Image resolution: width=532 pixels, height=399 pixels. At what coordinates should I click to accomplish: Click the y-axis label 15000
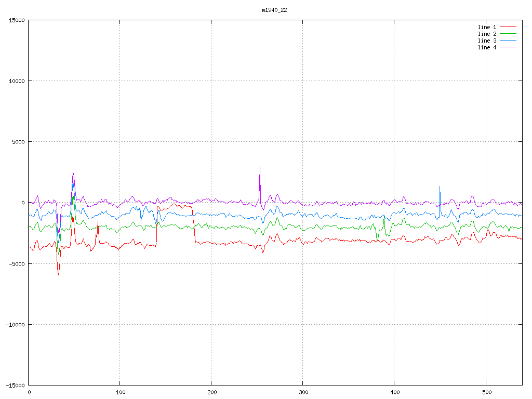click(17, 20)
